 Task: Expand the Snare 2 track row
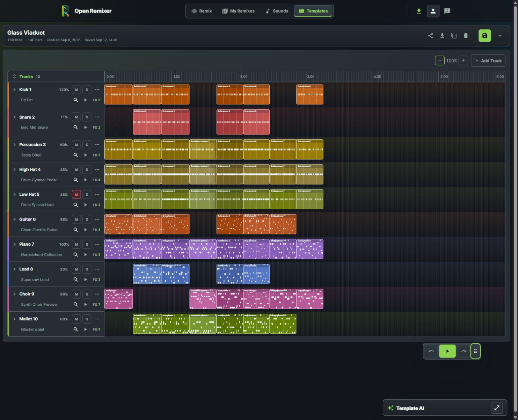14,117
